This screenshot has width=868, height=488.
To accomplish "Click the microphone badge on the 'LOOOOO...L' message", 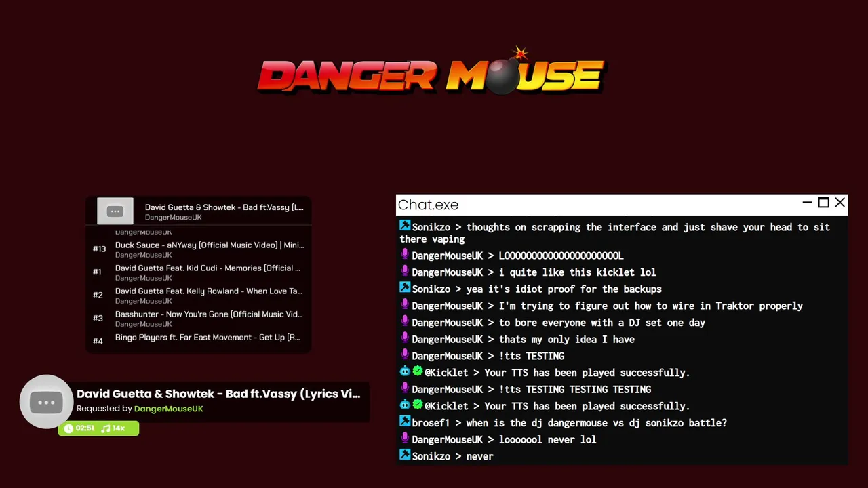I will [x=405, y=255].
